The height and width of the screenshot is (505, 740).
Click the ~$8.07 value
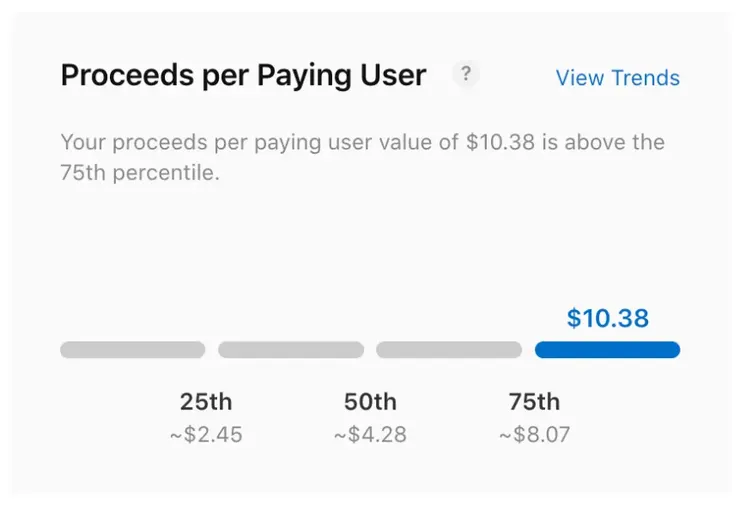(534, 435)
